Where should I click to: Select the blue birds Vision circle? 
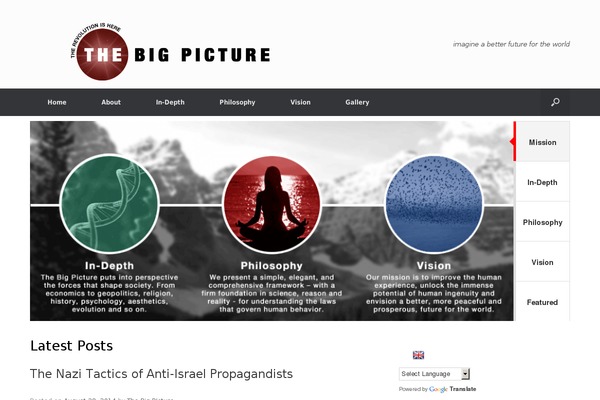434,204
